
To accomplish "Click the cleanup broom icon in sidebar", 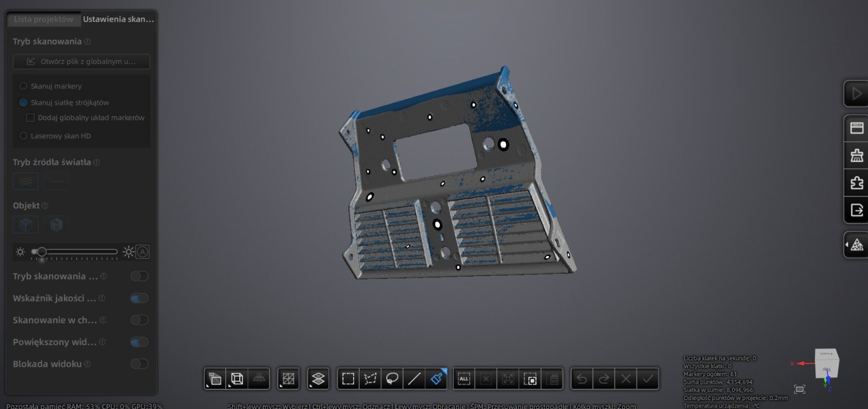I will pyautogui.click(x=857, y=156).
